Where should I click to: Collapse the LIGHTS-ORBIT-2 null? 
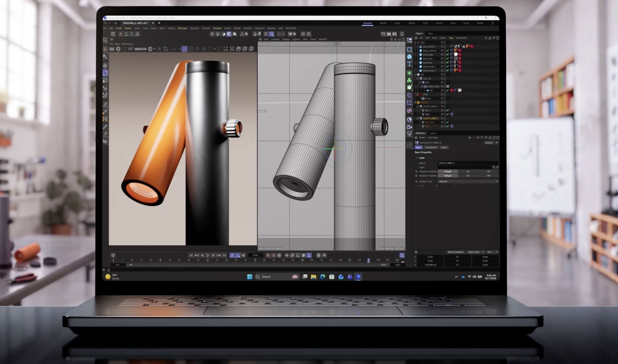click(x=418, y=118)
